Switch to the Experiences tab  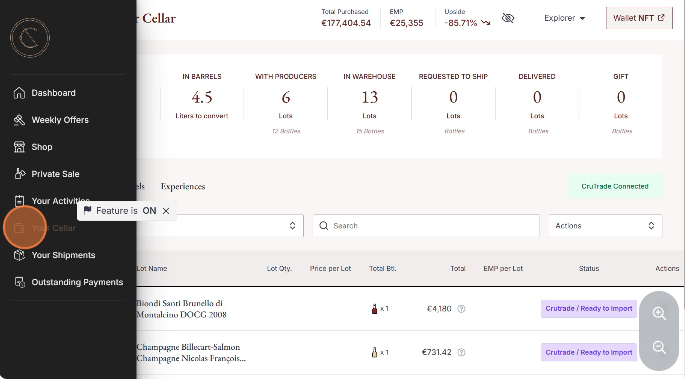click(x=183, y=187)
